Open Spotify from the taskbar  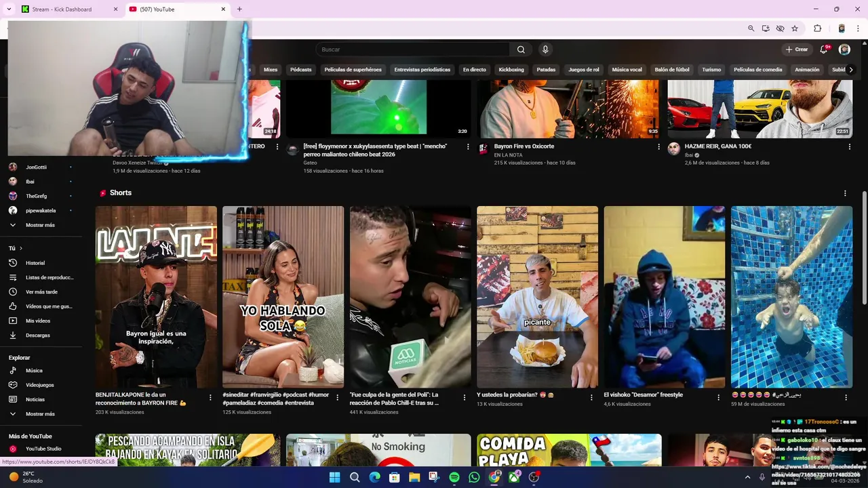click(x=454, y=477)
